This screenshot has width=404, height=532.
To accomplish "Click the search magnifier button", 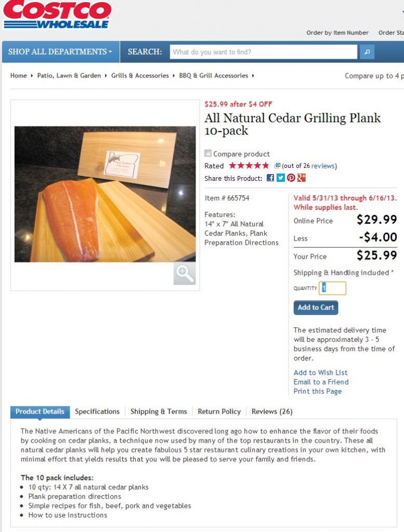I will point(366,52).
